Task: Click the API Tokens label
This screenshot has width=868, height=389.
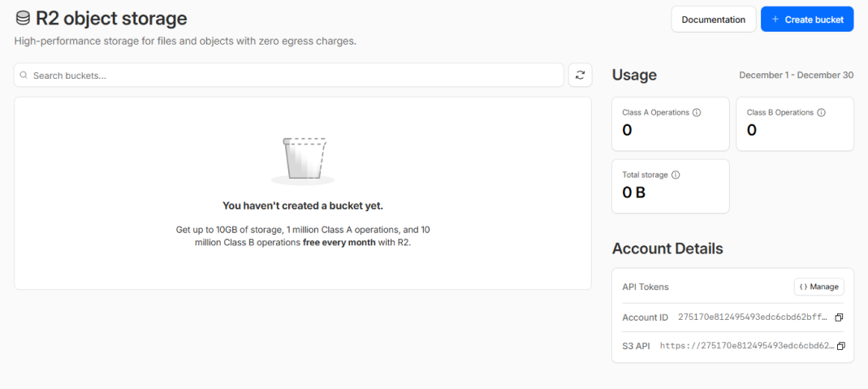Action: 646,287
